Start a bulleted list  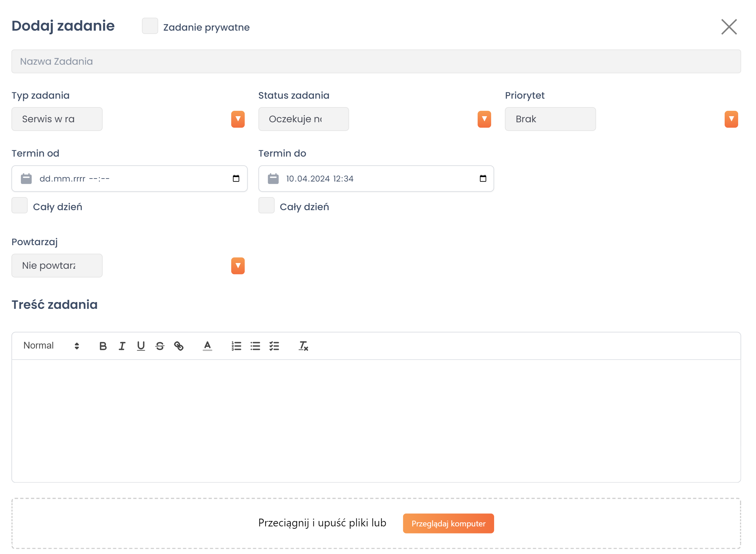point(255,346)
